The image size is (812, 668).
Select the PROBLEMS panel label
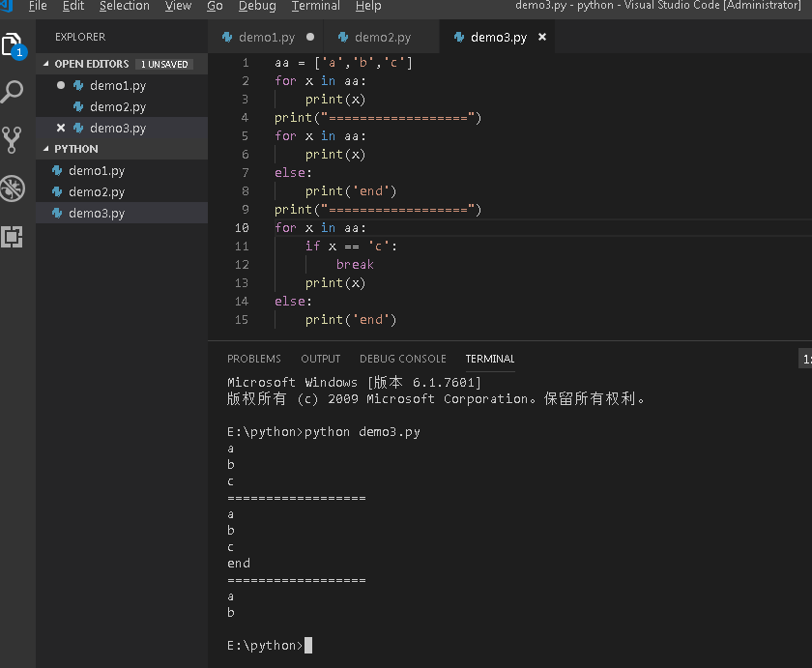pyautogui.click(x=253, y=359)
